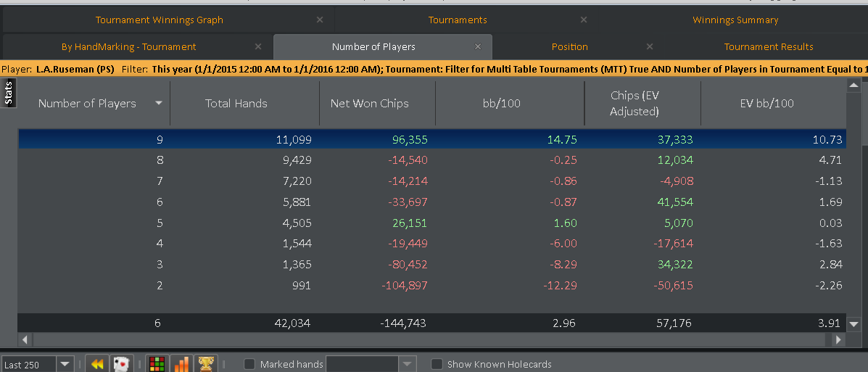Image resolution: width=868 pixels, height=372 pixels.
Task: Enable the Marked hands checkbox
Action: click(x=249, y=364)
